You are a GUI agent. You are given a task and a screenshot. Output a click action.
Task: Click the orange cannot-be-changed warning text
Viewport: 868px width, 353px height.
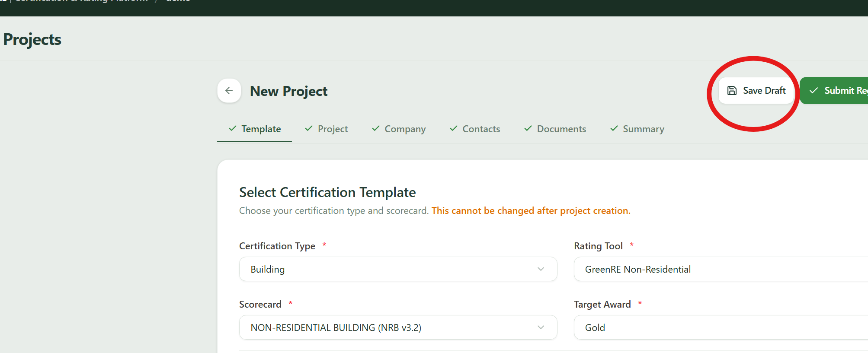coord(531,210)
